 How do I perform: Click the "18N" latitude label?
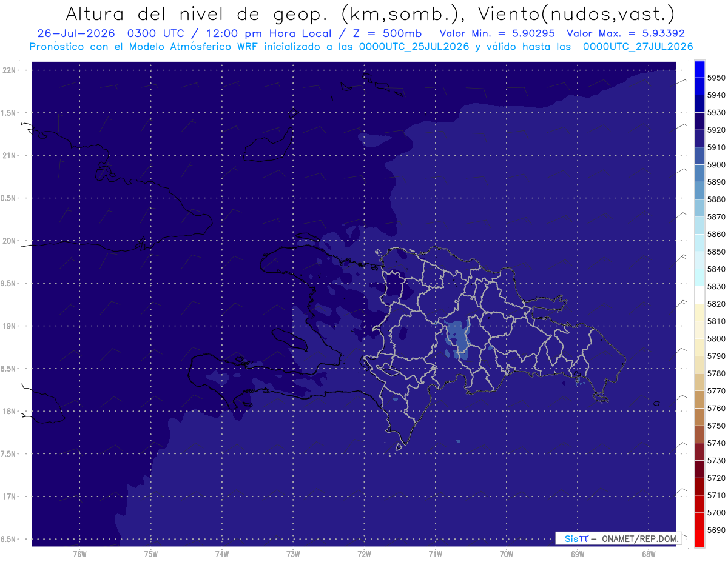[x=10, y=411]
